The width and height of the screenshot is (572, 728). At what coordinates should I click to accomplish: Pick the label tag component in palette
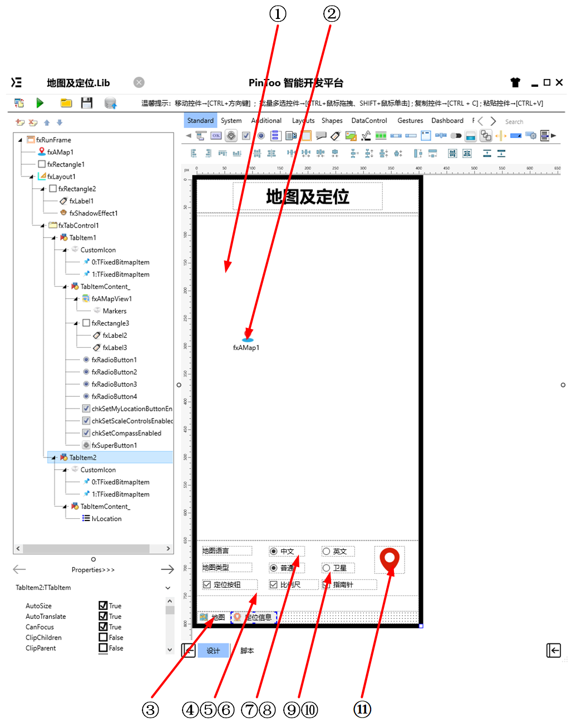[336, 135]
